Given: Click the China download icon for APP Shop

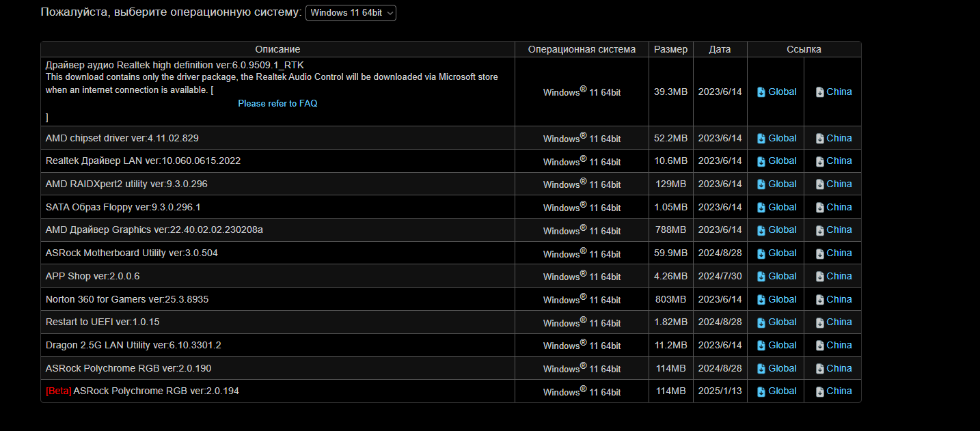Looking at the screenshot, I should click(x=820, y=277).
